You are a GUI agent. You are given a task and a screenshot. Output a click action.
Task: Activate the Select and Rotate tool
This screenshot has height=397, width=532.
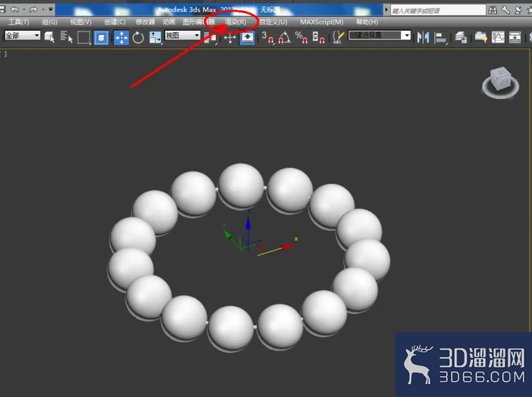(x=138, y=38)
